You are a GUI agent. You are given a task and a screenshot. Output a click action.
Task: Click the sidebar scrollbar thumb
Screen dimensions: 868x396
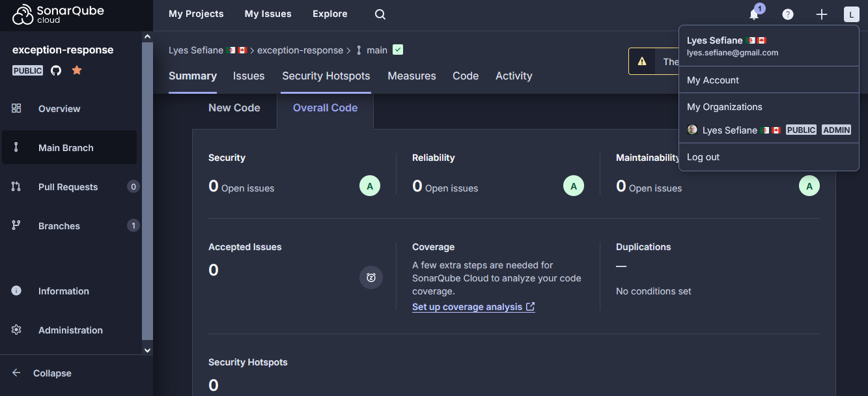coord(147,191)
